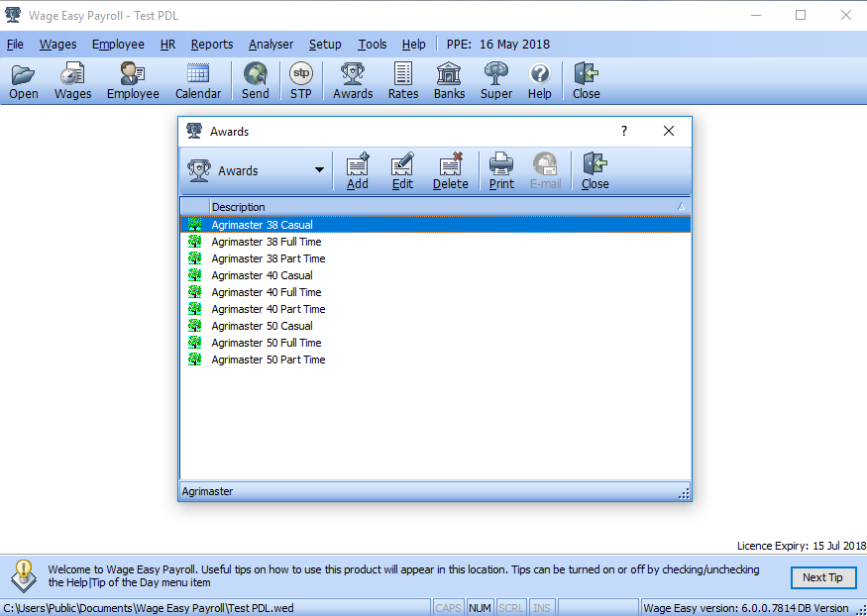Click the CAPS indicator in status bar
Viewport: 867px width, 616px height.
tap(448, 608)
